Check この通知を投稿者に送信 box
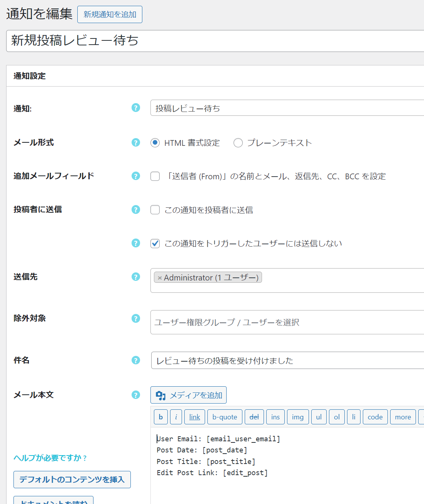 tap(155, 210)
